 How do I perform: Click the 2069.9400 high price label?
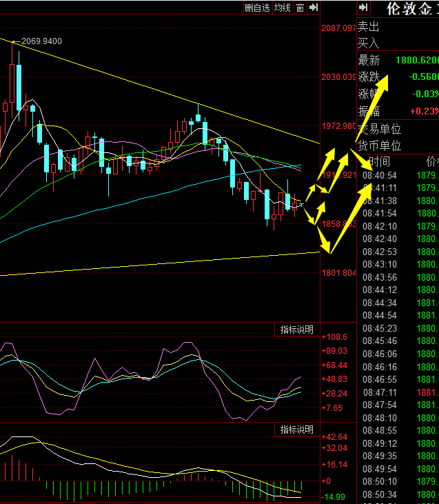click(x=41, y=41)
